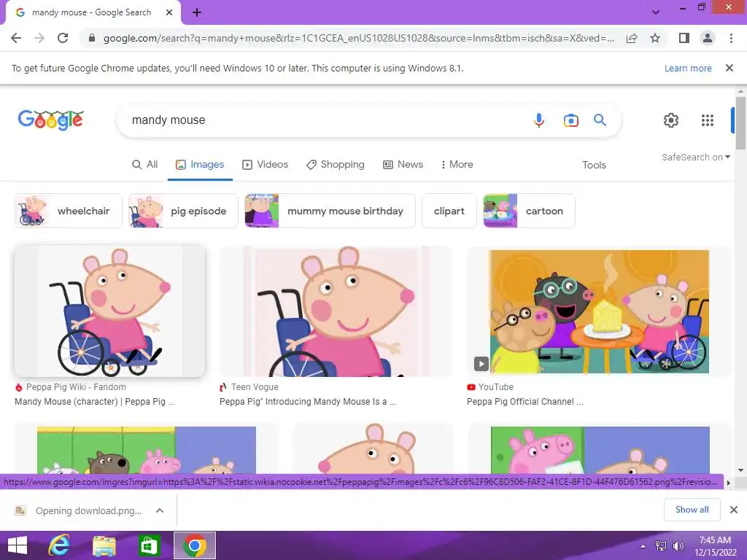
Task: Close the downloads bar
Action: tap(734, 510)
